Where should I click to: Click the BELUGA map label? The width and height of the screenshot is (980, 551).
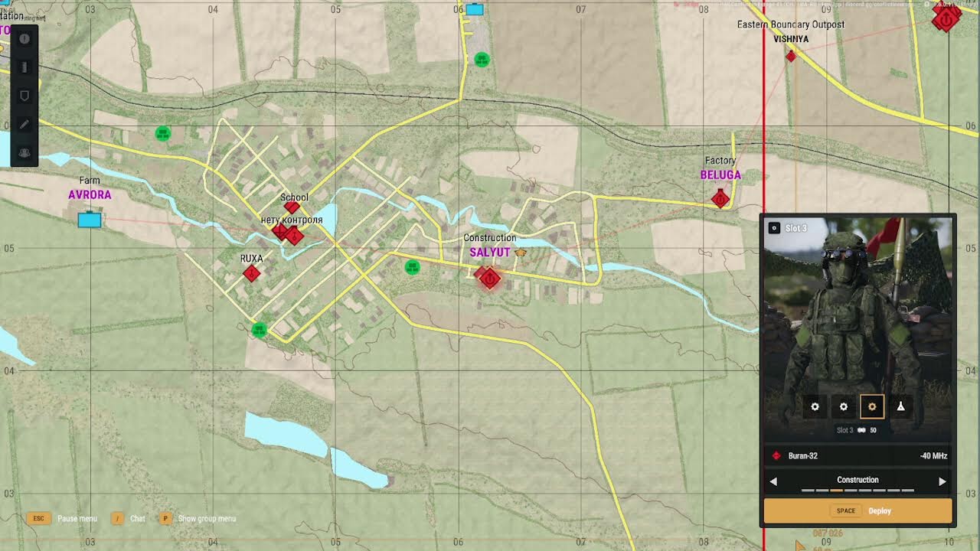click(x=720, y=175)
